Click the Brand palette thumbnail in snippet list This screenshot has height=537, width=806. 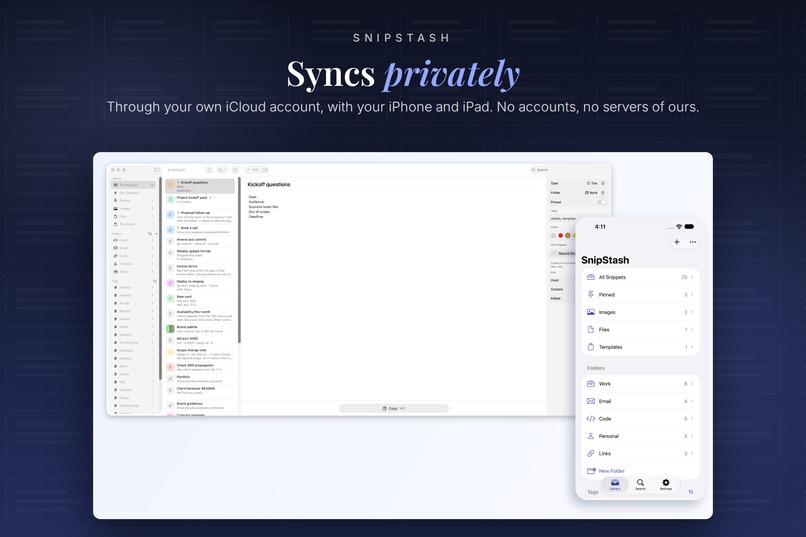tap(170, 329)
